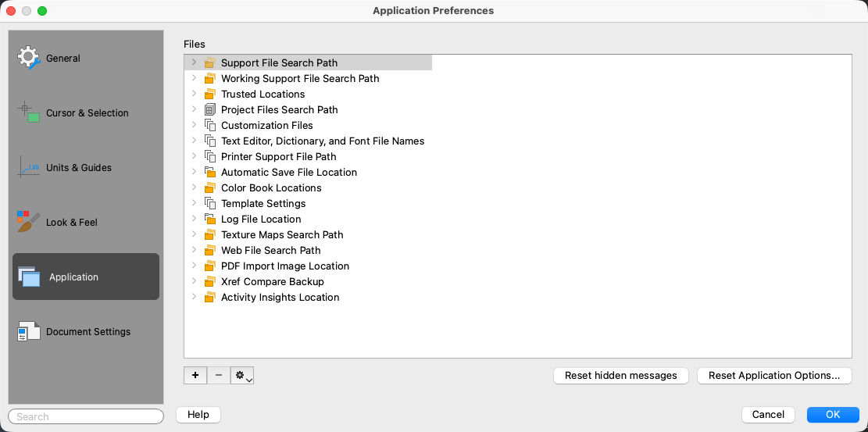The width and height of the screenshot is (868, 432).
Task: Confirm preferences with the OK button
Action: click(x=833, y=415)
